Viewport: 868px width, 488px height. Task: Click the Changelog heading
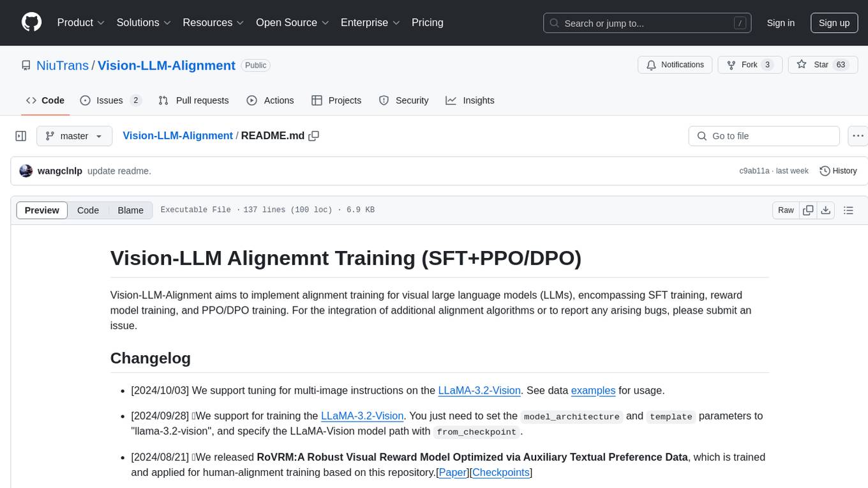(x=151, y=358)
